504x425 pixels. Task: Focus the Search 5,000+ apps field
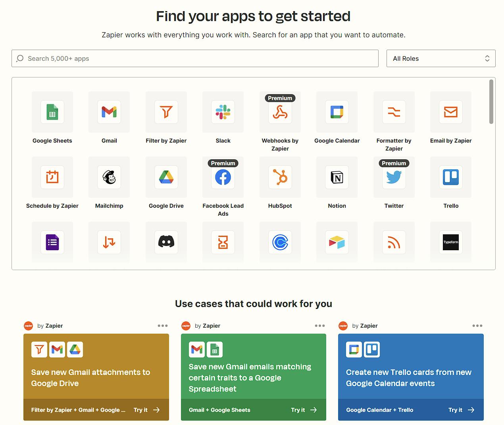(195, 58)
